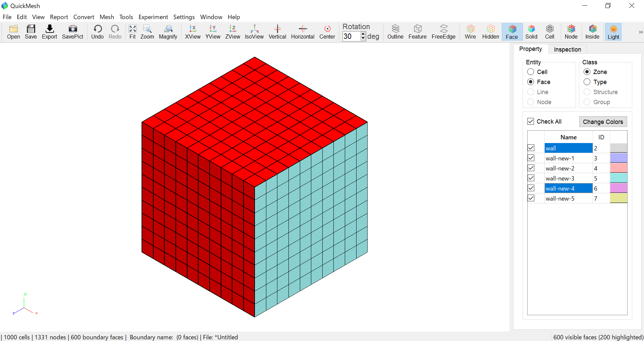Open the Edit menu
This screenshot has width=644, height=341.
coord(22,17)
